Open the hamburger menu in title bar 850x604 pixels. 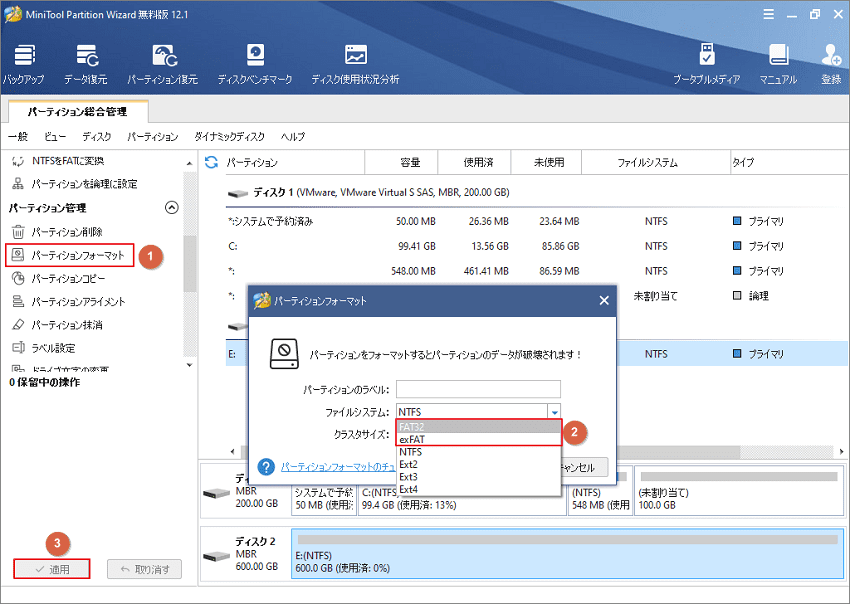768,15
